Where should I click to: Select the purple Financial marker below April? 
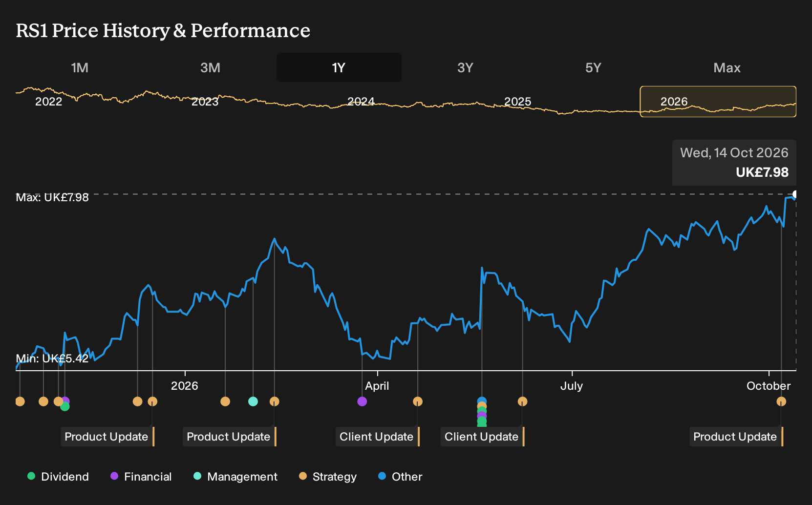(x=362, y=401)
